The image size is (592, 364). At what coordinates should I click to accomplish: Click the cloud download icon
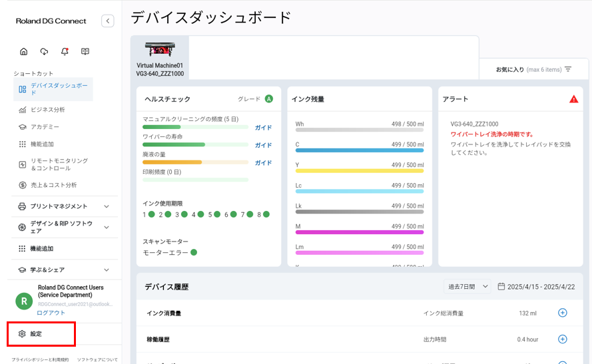pyautogui.click(x=44, y=51)
